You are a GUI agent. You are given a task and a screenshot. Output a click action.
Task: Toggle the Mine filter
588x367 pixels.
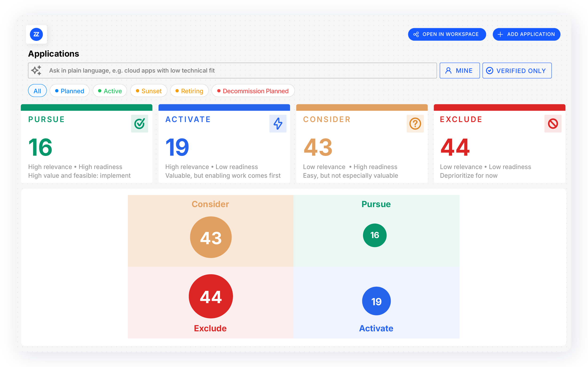click(459, 71)
